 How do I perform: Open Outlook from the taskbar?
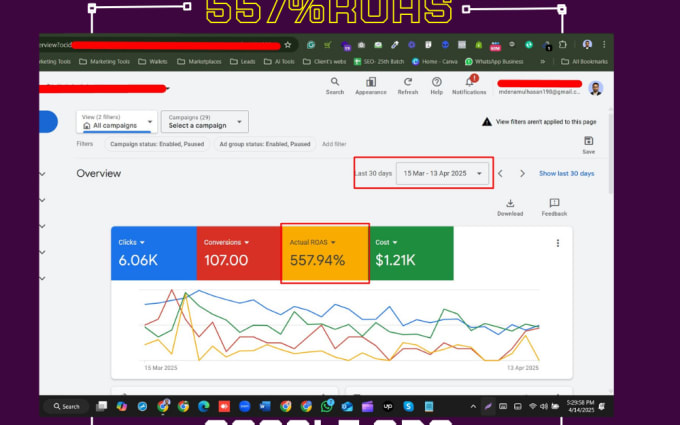click(x=347, y=406)
